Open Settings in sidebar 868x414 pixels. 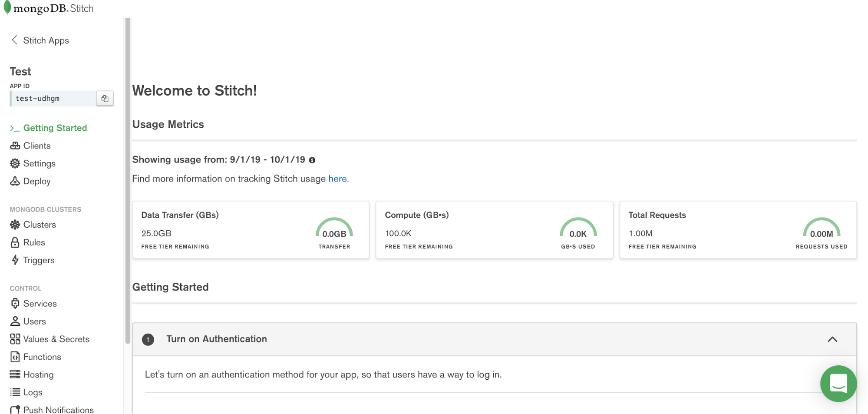click(40, 163)
